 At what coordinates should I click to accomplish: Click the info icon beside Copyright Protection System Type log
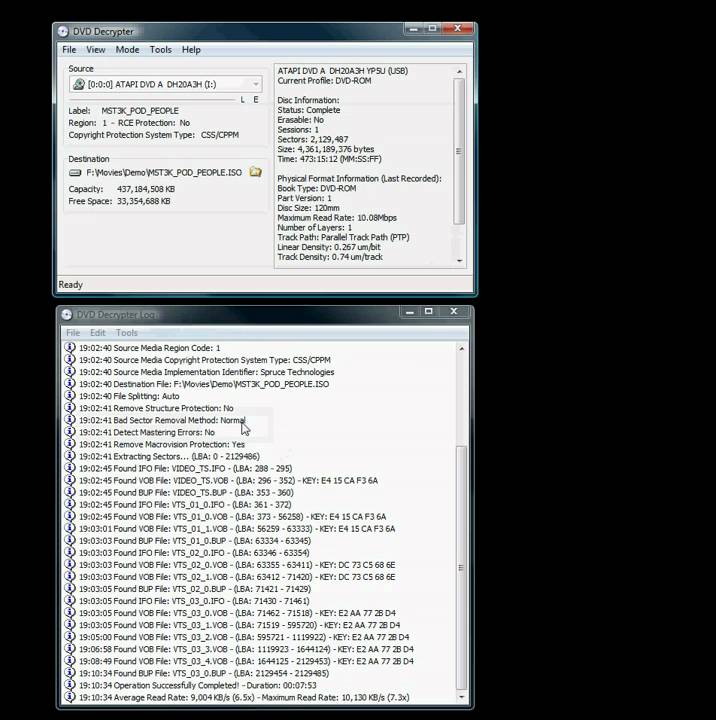click(70, 360)
